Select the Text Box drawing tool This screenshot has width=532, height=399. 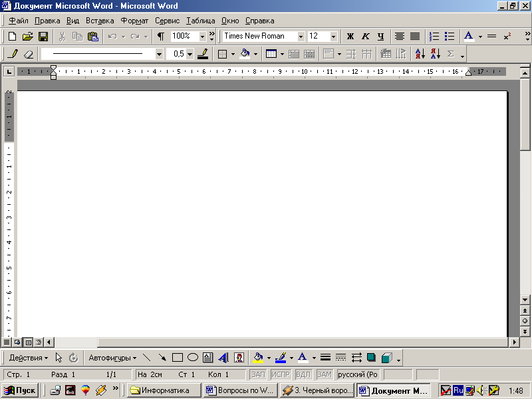pos(207,358)
